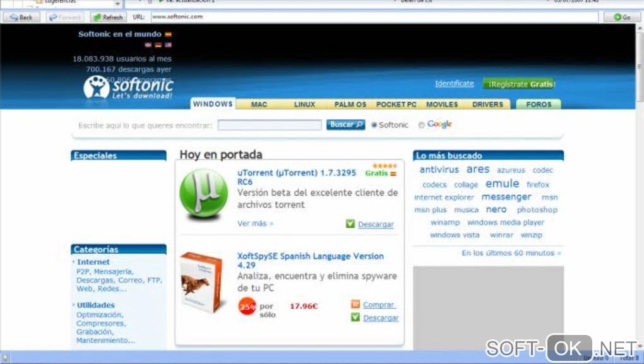Image resolution: width=644 pixels, height=364 pixels.
Task: Select the Google search radio button
Action: (x=421, y=125)
